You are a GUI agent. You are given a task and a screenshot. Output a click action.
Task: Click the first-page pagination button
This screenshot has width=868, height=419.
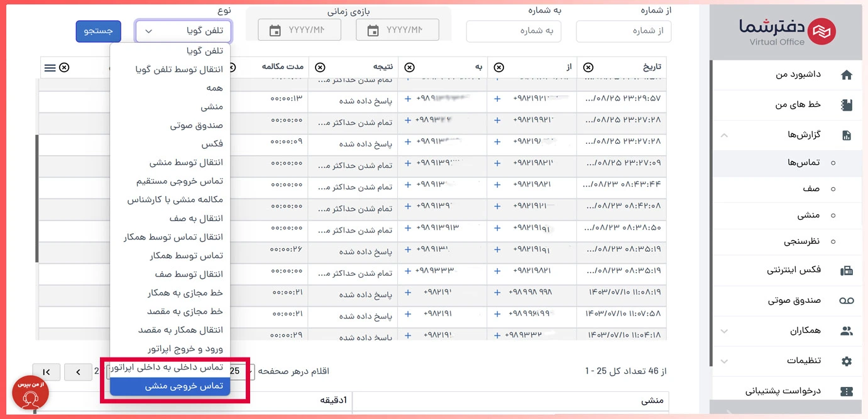click(47, 372)
